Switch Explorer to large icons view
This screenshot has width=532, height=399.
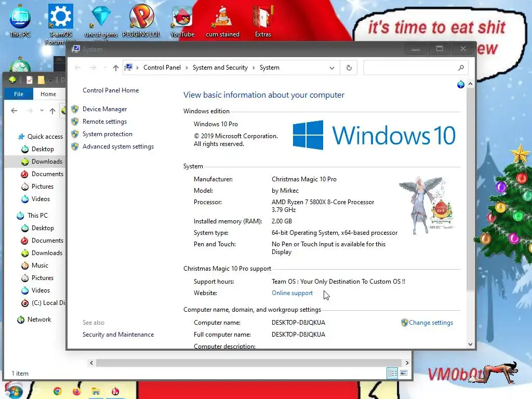point(403,373)
